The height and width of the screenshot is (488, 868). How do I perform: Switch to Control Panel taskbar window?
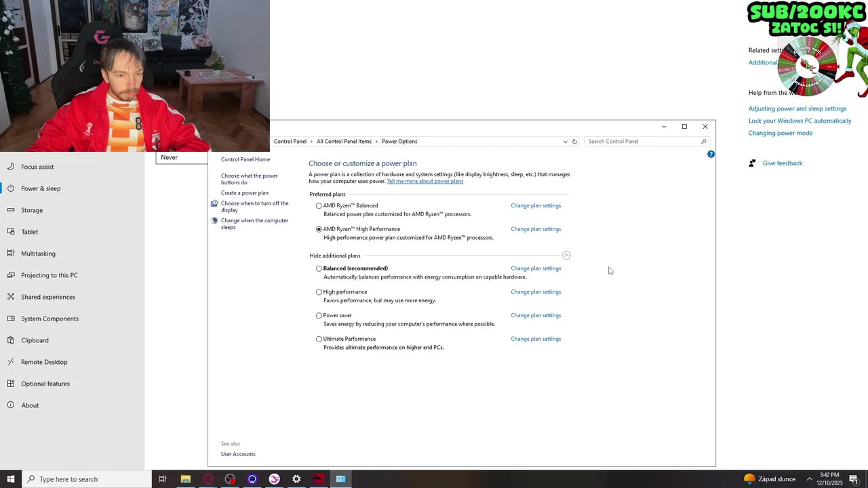tap(340, 479)
